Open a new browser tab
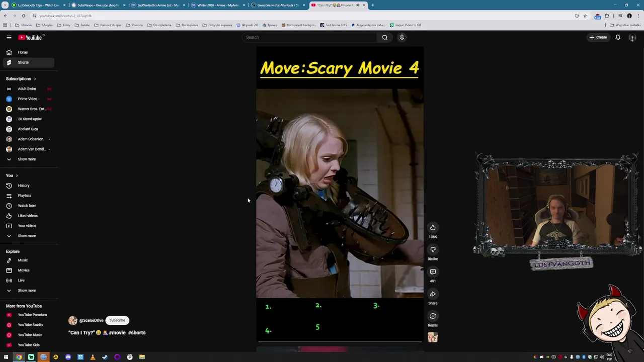This screenshot has width=644, height=362. (373, 5)
